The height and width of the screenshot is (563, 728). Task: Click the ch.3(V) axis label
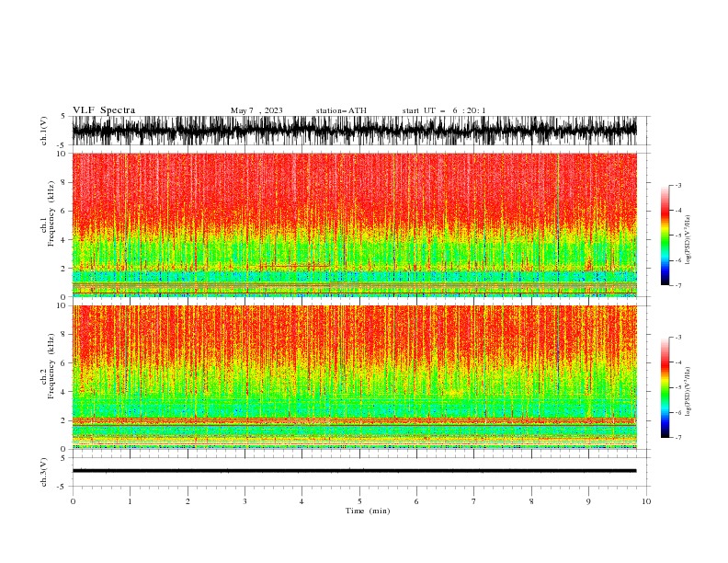(44, 473)
